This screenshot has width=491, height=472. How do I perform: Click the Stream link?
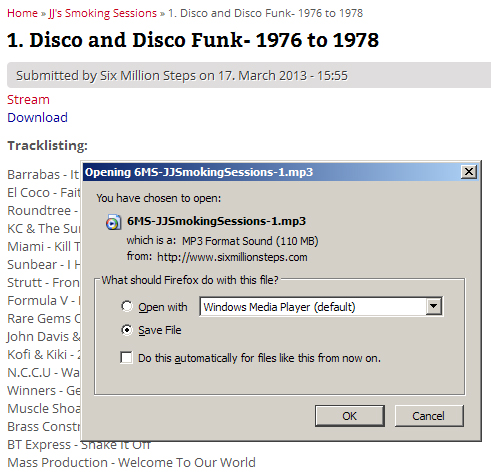28,99
